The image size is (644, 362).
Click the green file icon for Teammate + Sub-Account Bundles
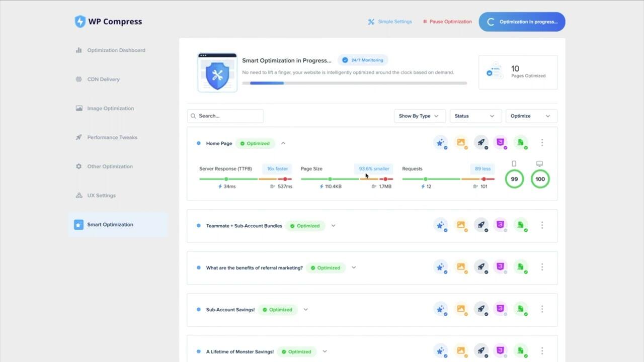pos(521,225)
